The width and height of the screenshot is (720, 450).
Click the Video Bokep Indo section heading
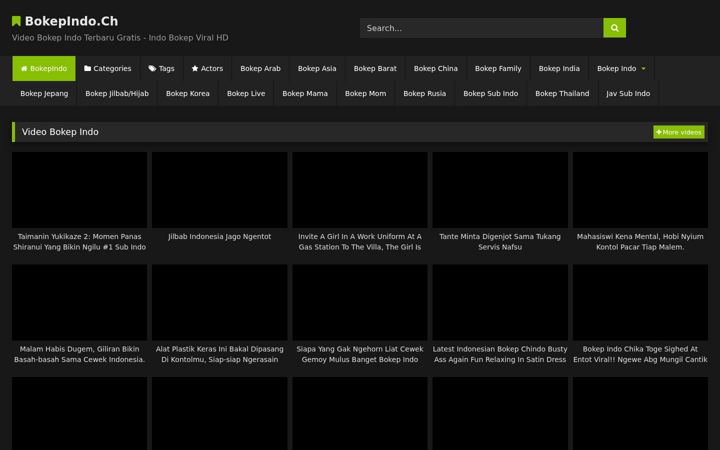coord(60,132)
